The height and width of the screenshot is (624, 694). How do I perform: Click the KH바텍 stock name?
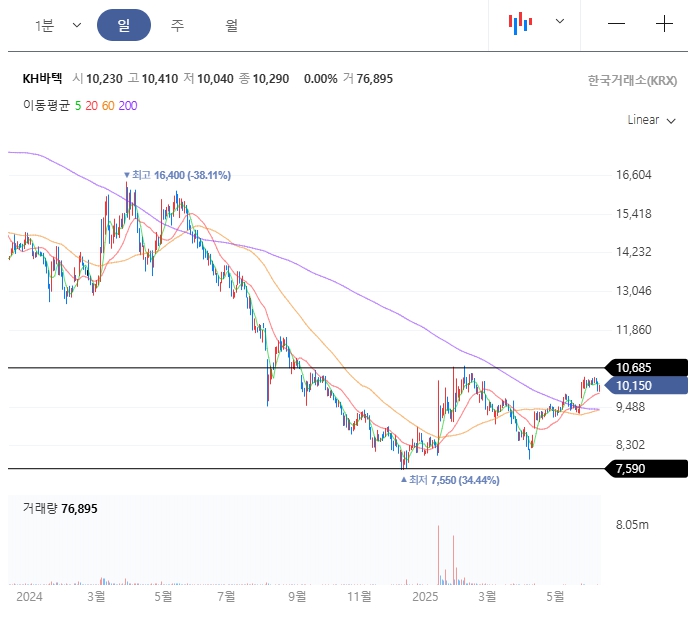pyautogui.click(x=42, y=79)
